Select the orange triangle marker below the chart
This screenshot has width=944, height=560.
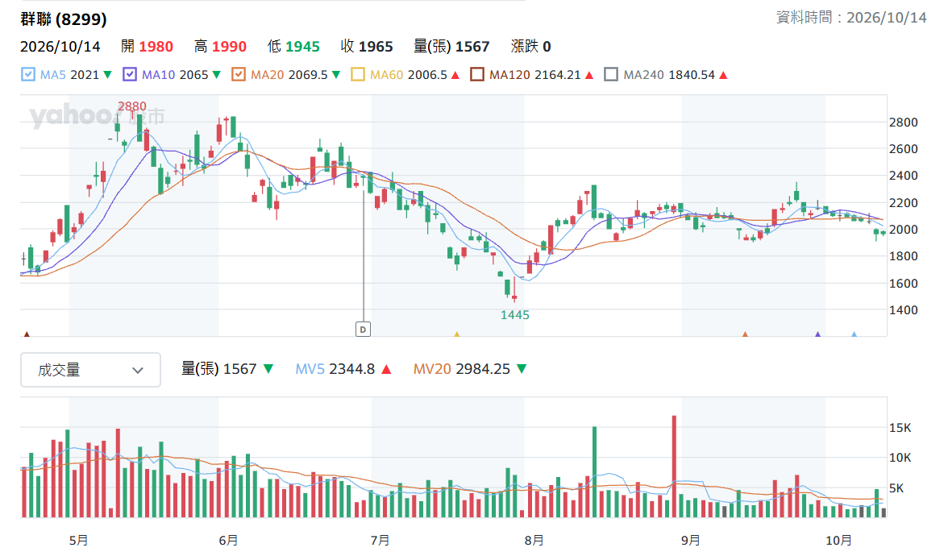pos(746,334)
